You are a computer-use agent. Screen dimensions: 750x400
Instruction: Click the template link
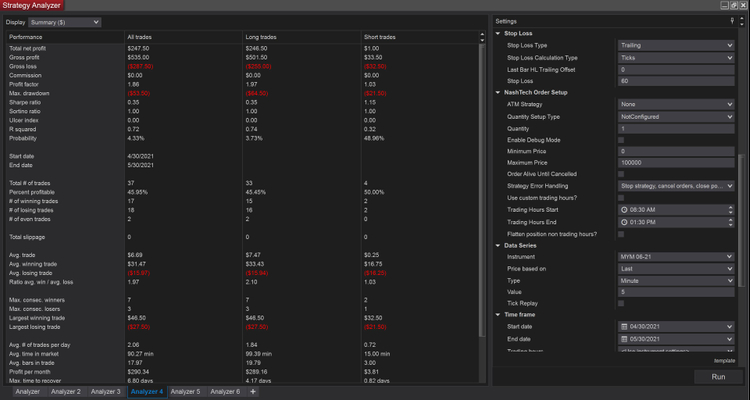click(724, 360)
